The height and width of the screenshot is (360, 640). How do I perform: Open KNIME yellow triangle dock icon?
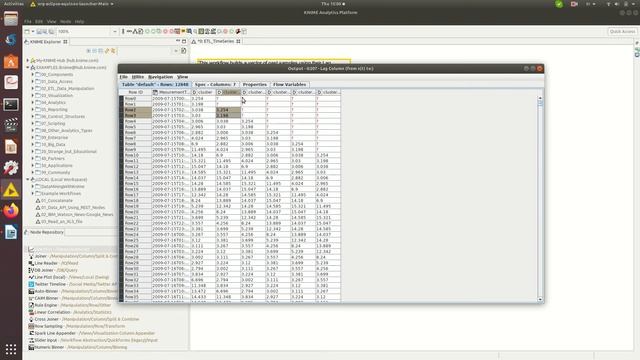(11, 190)
